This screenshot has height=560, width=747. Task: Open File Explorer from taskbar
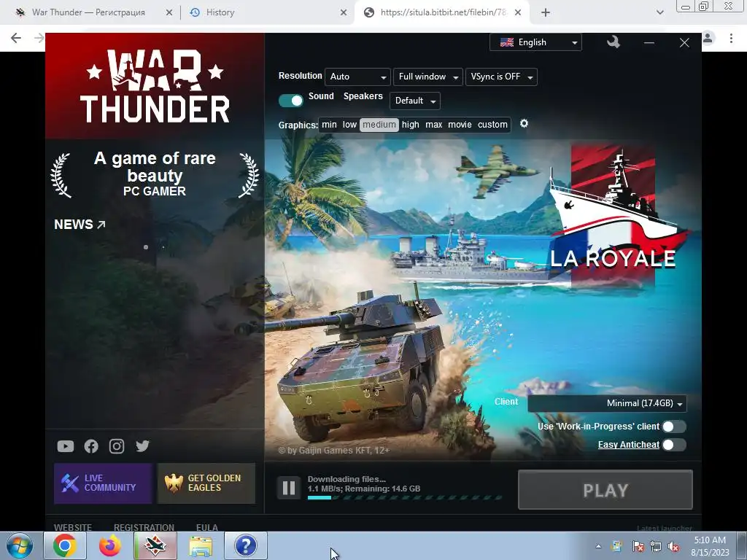pos(201,545)
